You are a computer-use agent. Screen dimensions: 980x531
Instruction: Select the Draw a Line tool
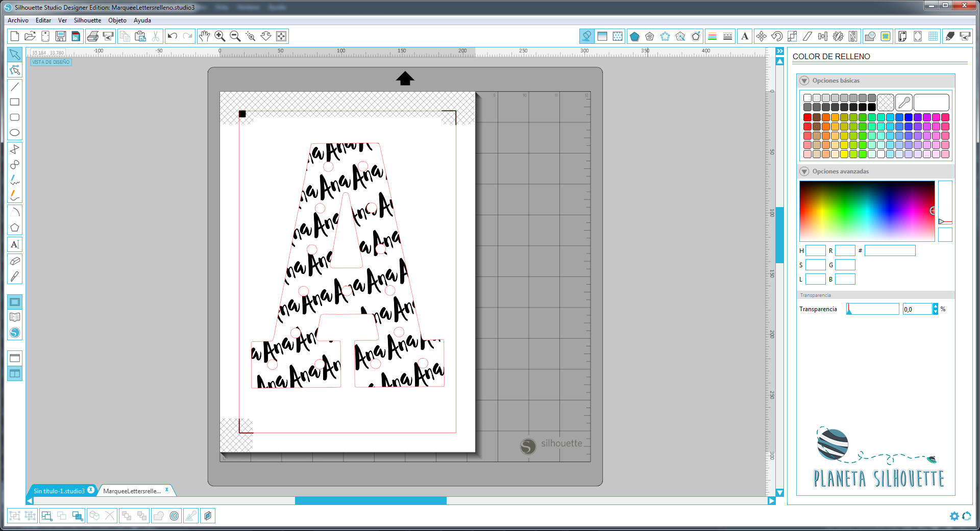click(x=15, y=87)
